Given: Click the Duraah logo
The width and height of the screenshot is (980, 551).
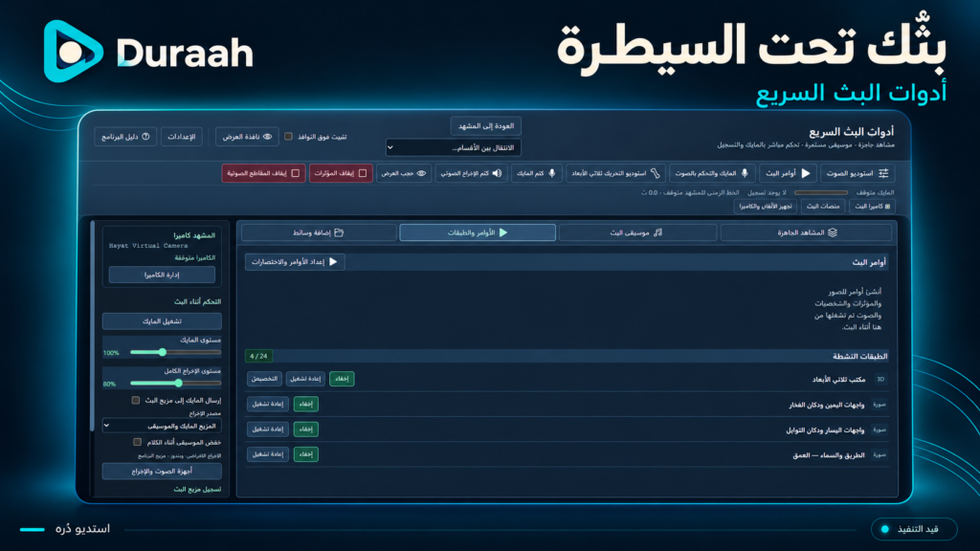Looking at the screenshot, I should point(148,52).
